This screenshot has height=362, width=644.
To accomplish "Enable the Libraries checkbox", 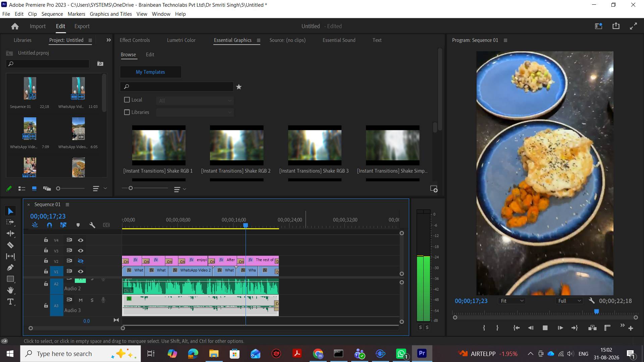I will pyautogui.click(x=127, y=112).
